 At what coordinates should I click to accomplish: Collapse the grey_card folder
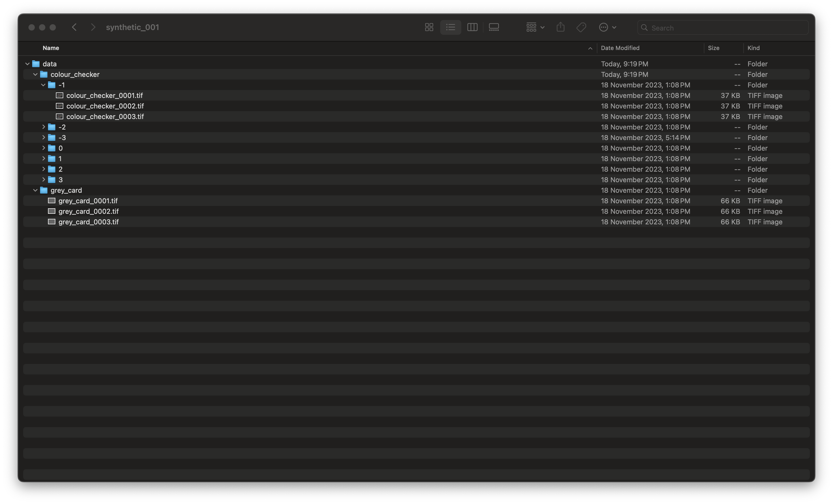[35, 190]
